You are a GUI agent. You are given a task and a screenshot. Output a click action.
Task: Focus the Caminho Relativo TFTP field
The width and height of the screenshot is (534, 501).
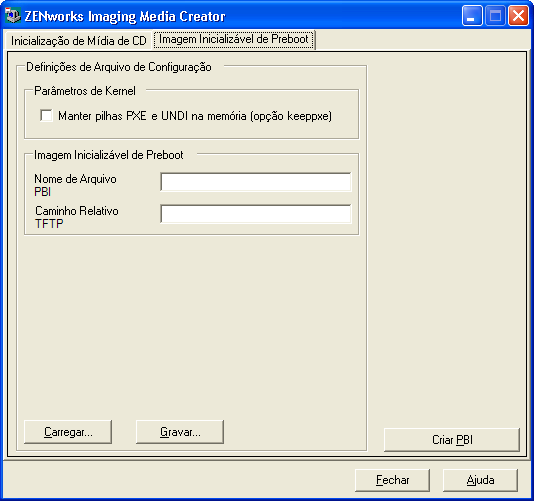point(256,214)
